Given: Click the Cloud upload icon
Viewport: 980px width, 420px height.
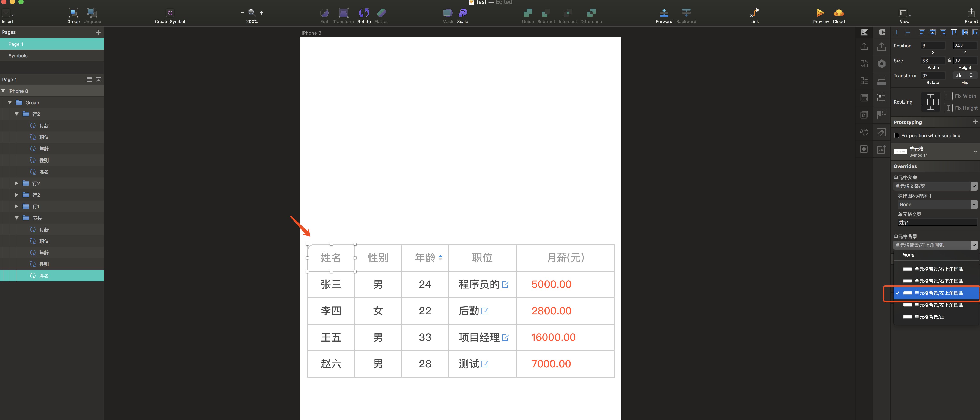Looking at the screenshot, I should pos(838,13).
